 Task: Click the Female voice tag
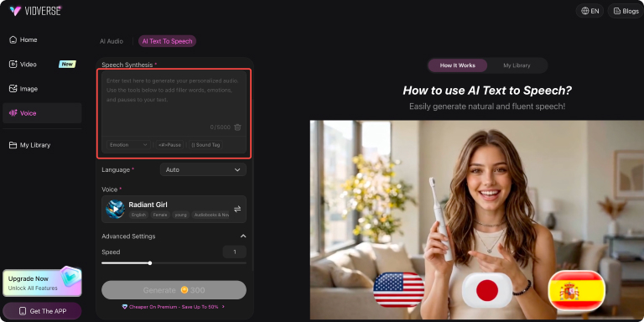[x=160, y=215]
